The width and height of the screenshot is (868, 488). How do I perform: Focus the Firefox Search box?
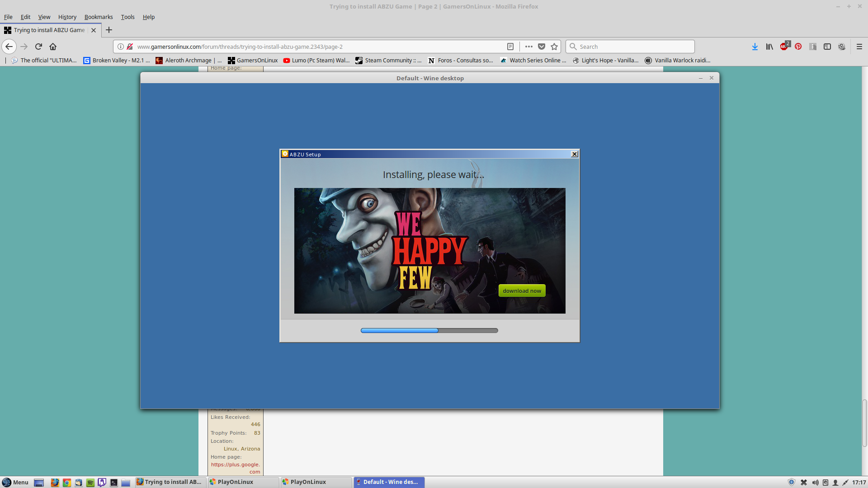tap(630, 47)
